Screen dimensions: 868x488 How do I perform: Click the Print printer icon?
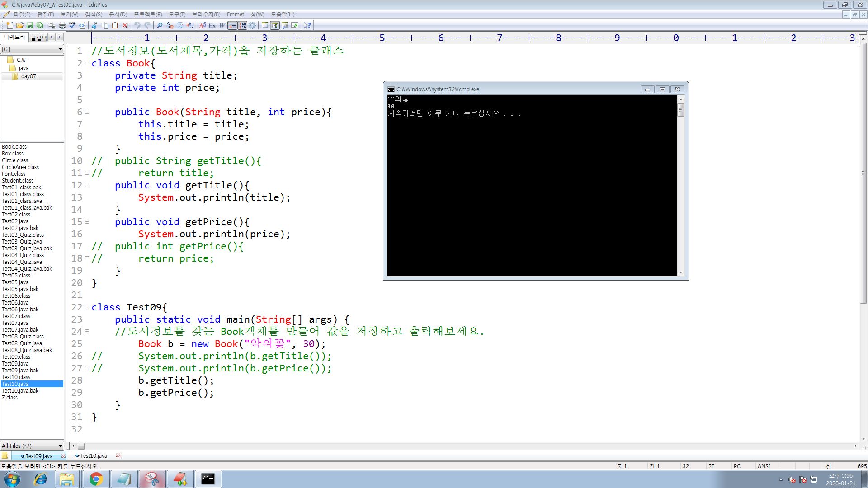[x=62, y=25]
